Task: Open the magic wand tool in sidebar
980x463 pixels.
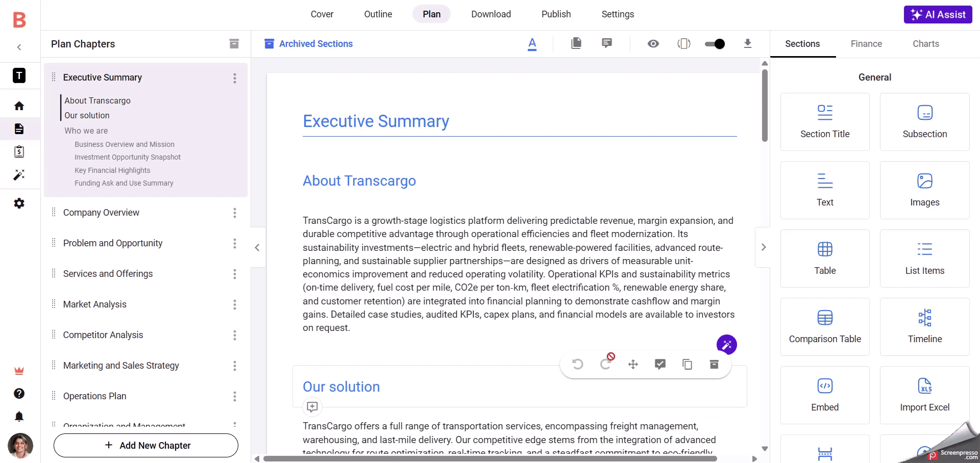Action: pyautogui.click(x=19, y=175)
